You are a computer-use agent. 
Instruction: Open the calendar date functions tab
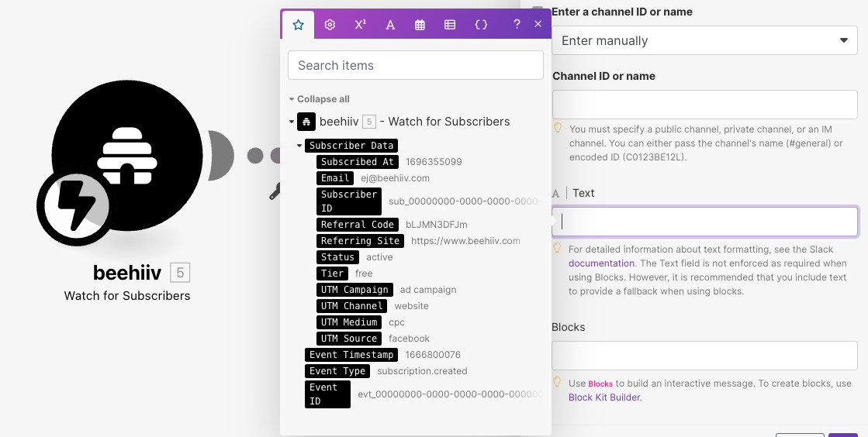(420, 25)
